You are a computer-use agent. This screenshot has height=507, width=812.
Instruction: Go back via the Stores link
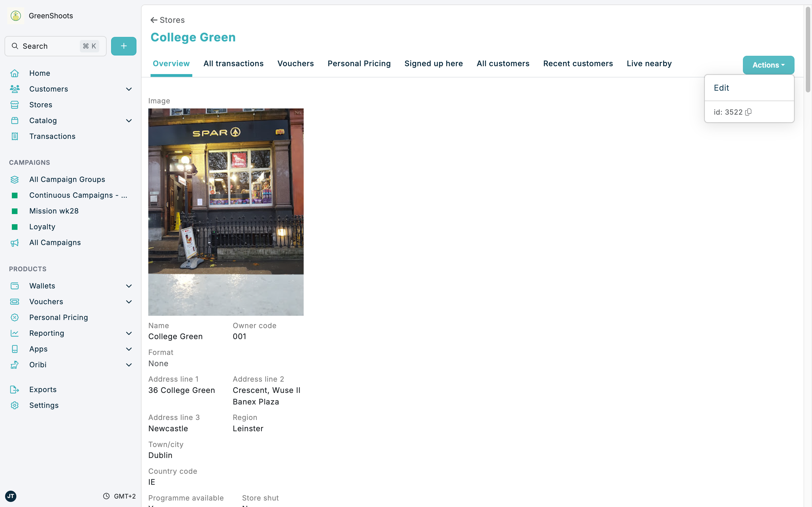(x=167, y=20)
